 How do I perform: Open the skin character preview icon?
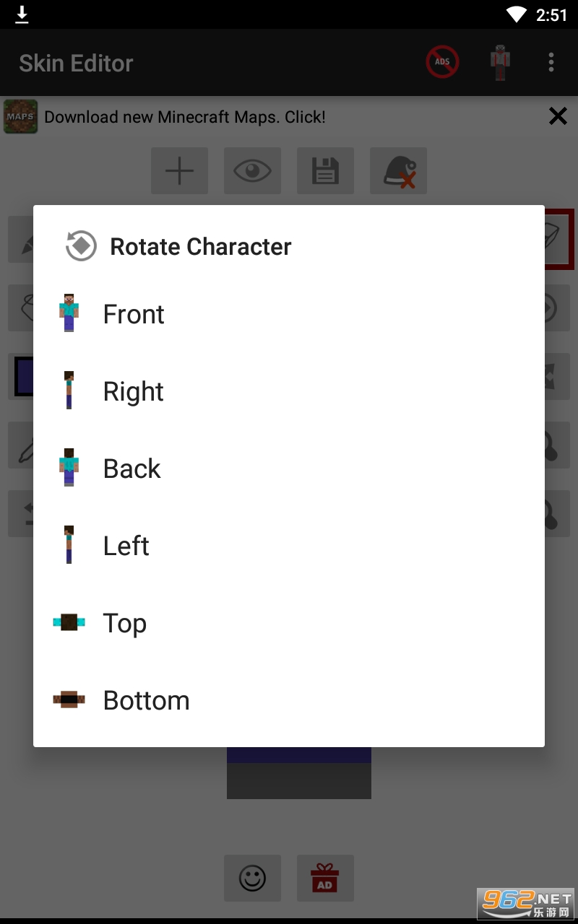(x=499, y=62)
